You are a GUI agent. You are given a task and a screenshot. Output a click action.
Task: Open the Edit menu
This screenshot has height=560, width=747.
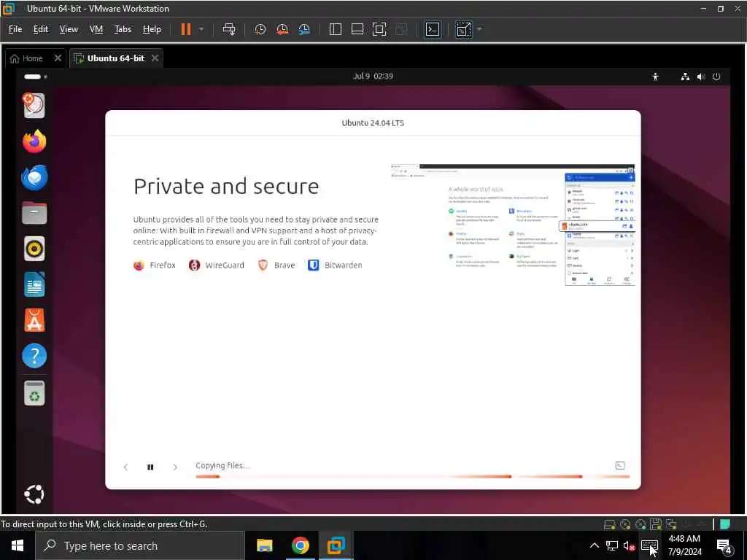tap(41, 29)
